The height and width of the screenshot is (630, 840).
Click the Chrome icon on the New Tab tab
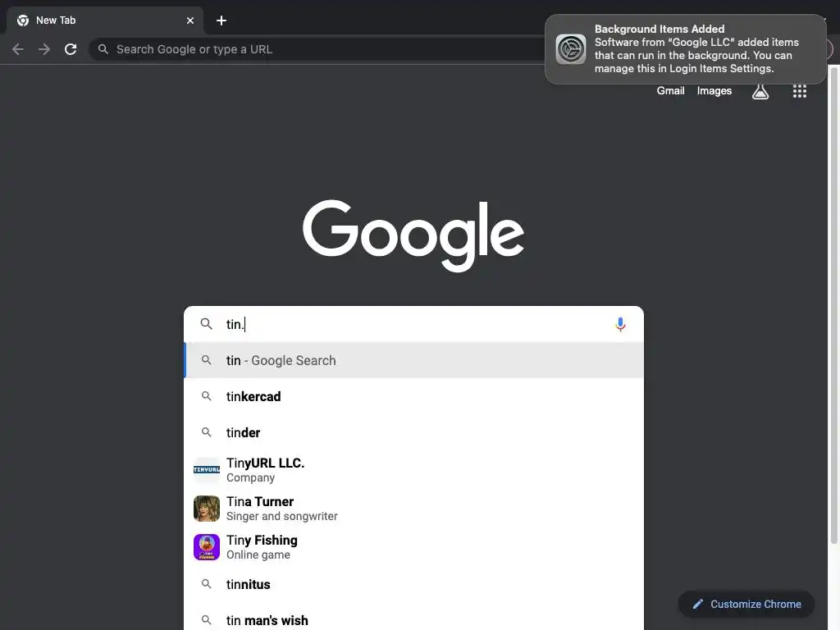23,21
